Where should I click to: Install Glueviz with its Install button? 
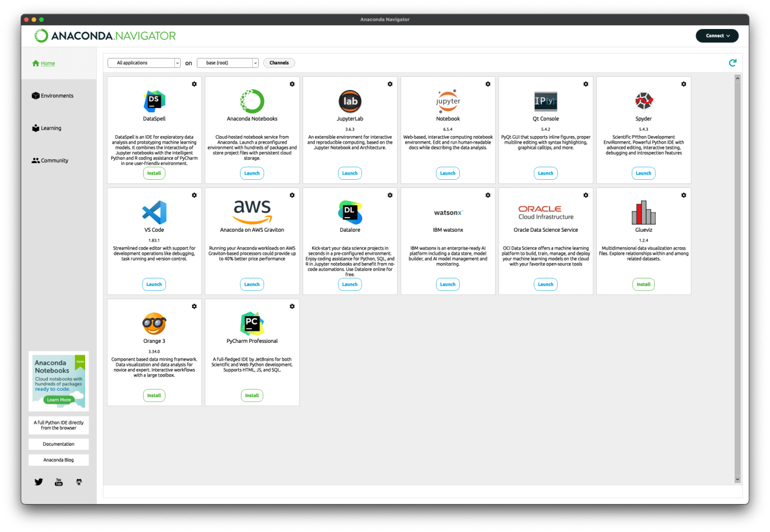point(644,284)
